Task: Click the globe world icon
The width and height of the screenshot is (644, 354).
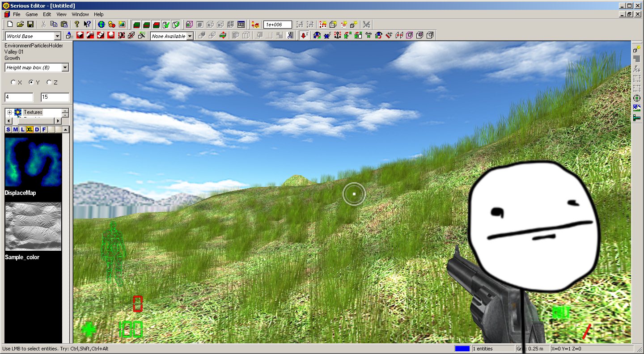Action: click(x=101, y=24)
